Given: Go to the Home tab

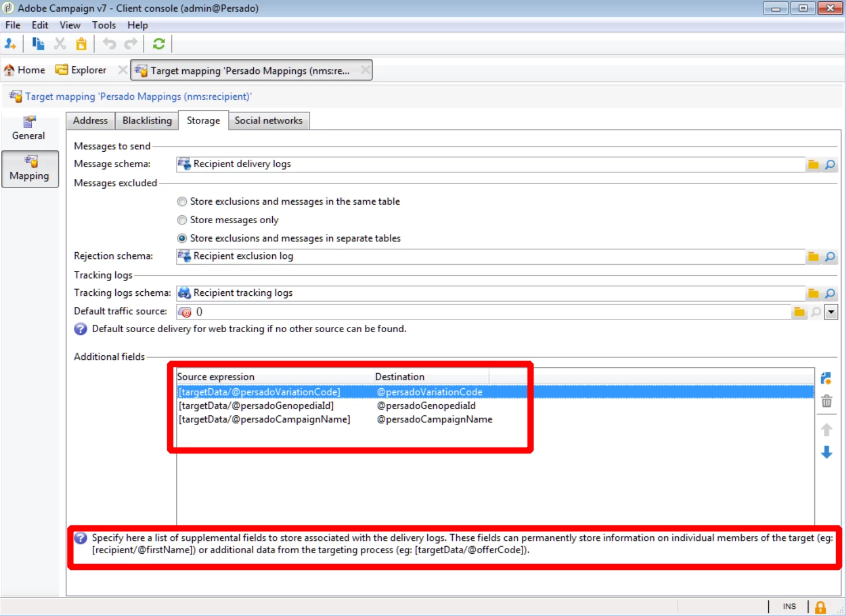Looking at the screenshot, I should tap(25, 70).
